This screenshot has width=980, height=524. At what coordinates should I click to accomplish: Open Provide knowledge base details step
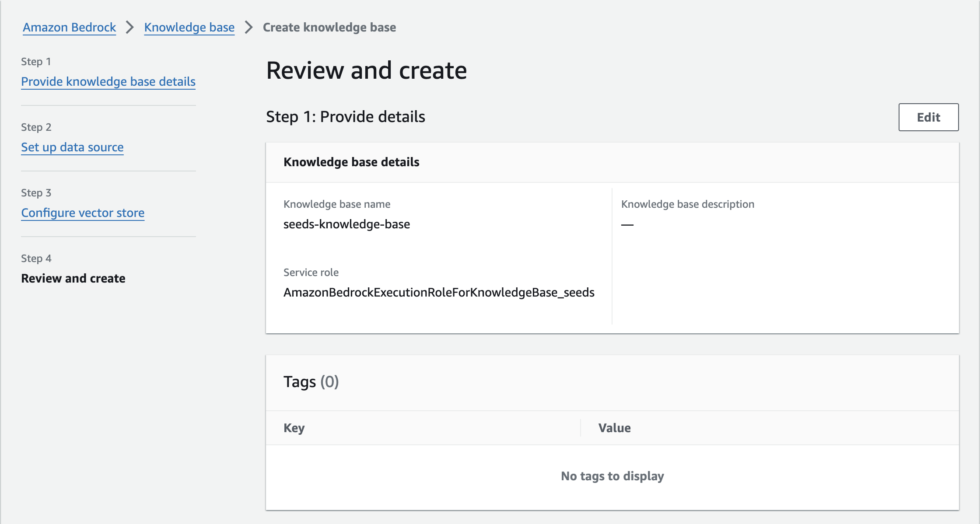(x=108, y=81)
